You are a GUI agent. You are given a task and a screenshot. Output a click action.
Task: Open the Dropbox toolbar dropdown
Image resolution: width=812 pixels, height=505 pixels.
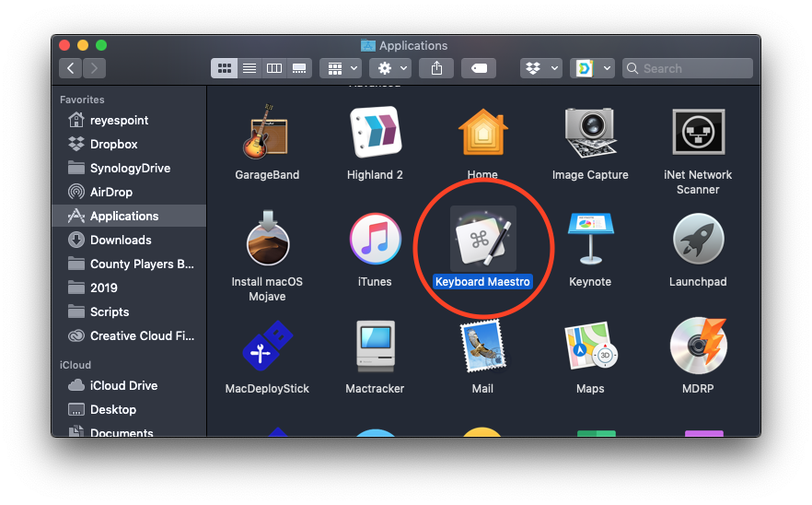(x=541, y=68)
